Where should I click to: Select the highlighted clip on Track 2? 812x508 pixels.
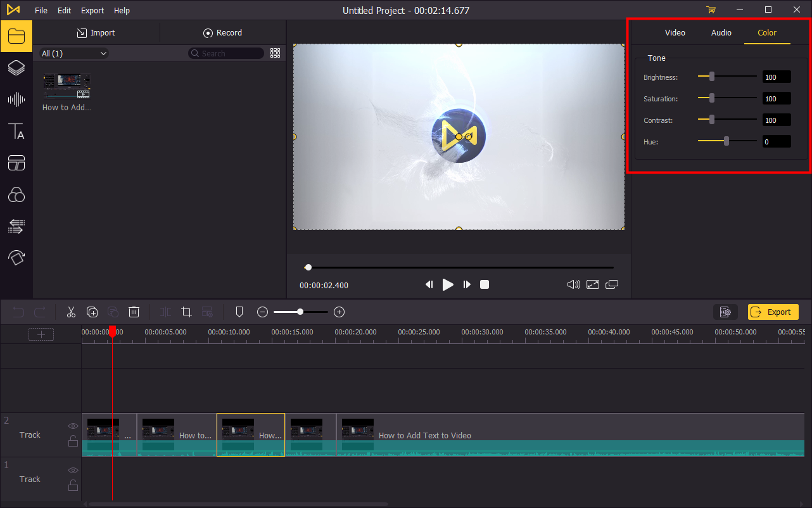[251, 435]
